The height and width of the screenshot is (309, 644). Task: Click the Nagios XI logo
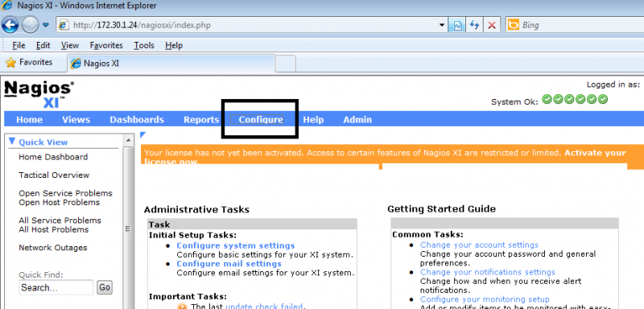tap(39, 94)
